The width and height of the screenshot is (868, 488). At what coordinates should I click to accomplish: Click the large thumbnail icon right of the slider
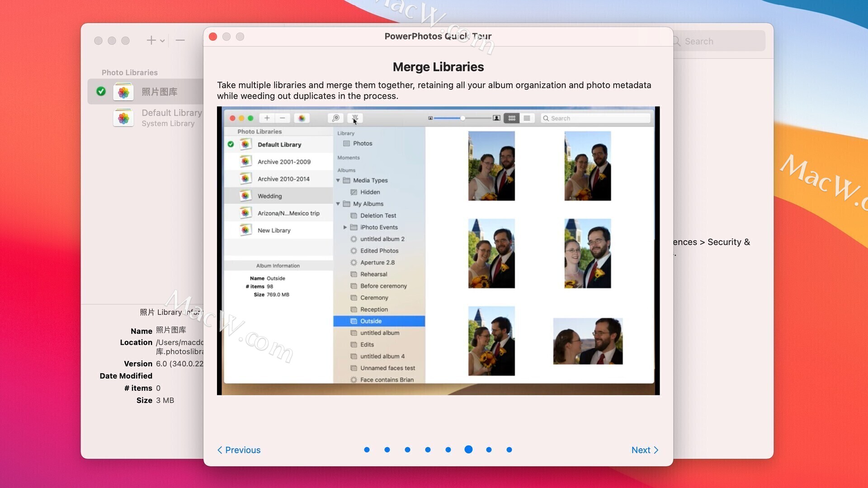click(496, 118)
